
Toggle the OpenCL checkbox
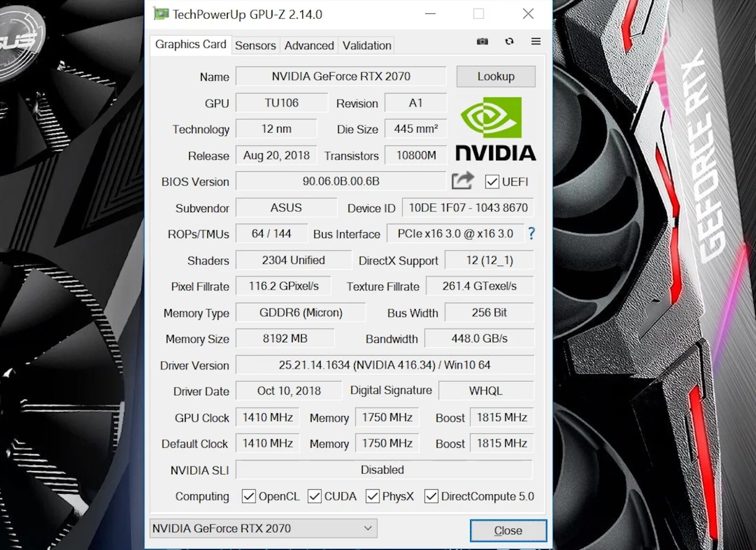[249, 496]
